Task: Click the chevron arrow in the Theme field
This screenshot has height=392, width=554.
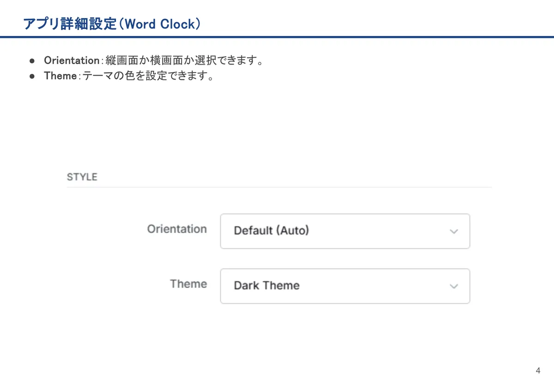Action: [454, 286]
